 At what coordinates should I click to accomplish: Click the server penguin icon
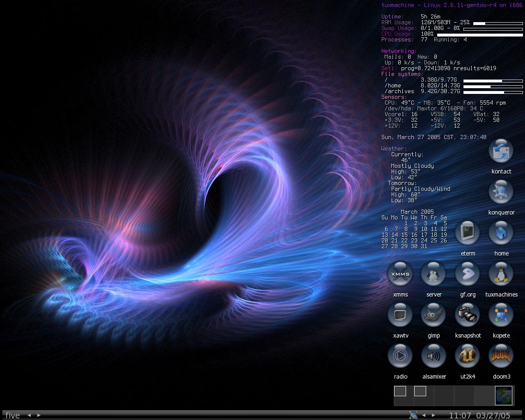[434, 274]
